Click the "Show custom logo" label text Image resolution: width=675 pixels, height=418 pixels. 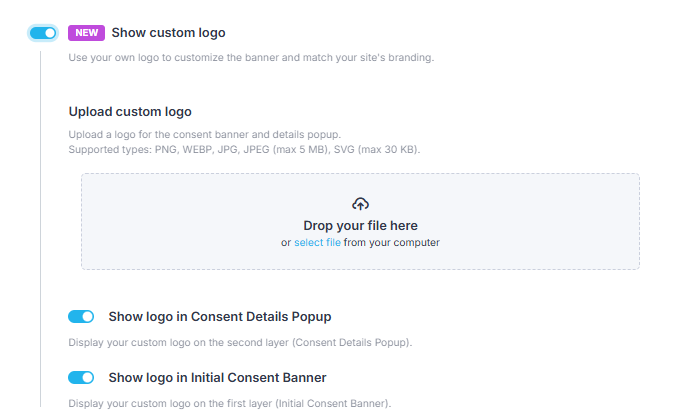click(168, 33)
